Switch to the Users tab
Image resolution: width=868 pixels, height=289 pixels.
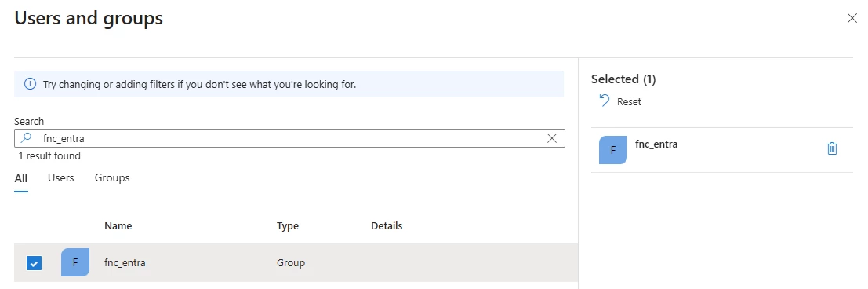61,178
